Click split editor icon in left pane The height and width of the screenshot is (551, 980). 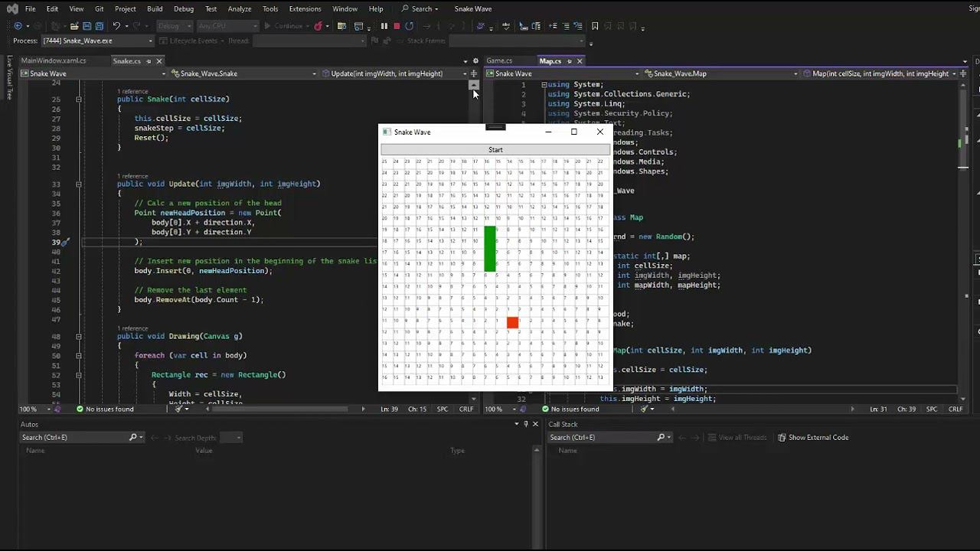pyautogui.click(x=474, y=73)
